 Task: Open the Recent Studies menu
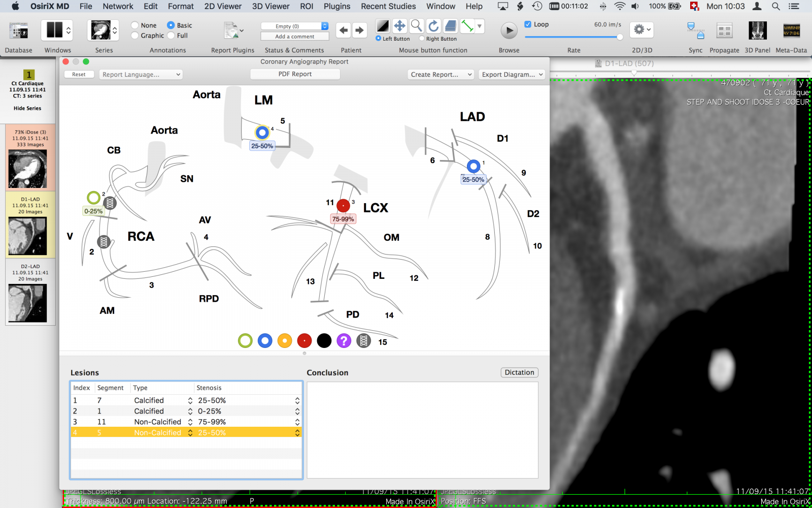tap(388, 6)
